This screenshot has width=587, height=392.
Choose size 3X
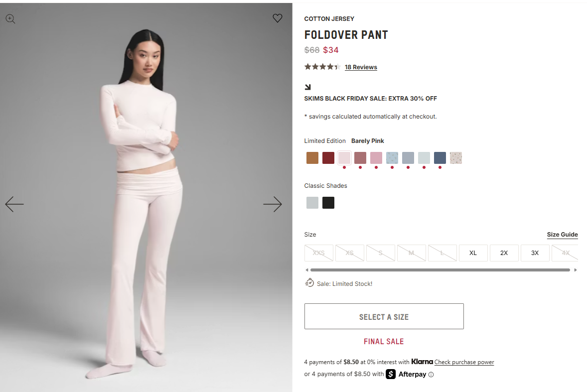(535, 253)
